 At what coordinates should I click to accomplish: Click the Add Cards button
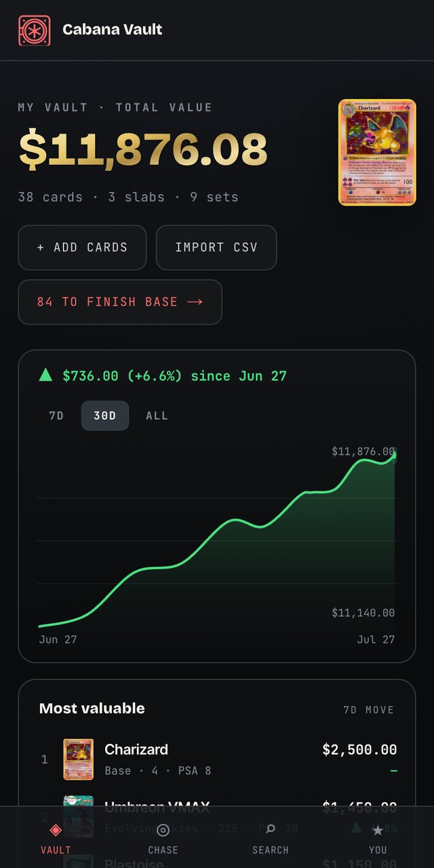[82, 248]
